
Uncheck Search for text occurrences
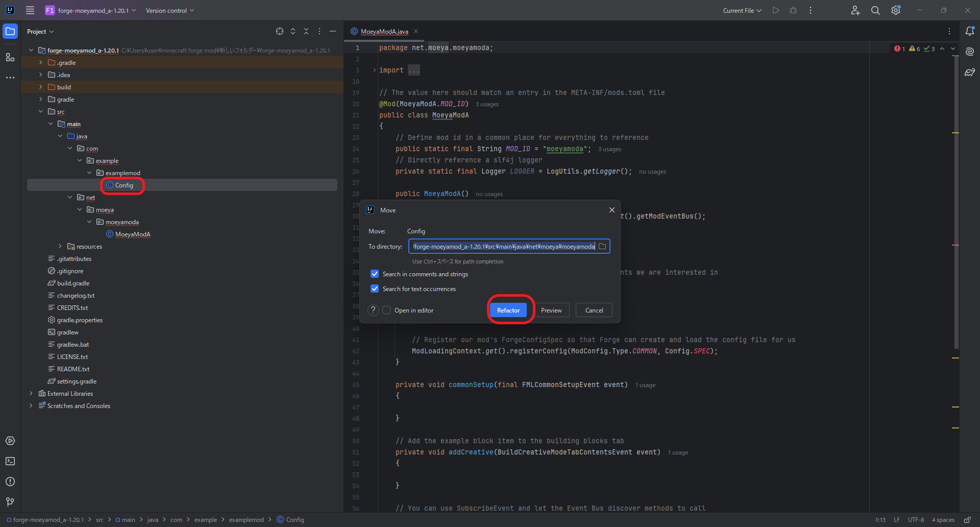375,289
